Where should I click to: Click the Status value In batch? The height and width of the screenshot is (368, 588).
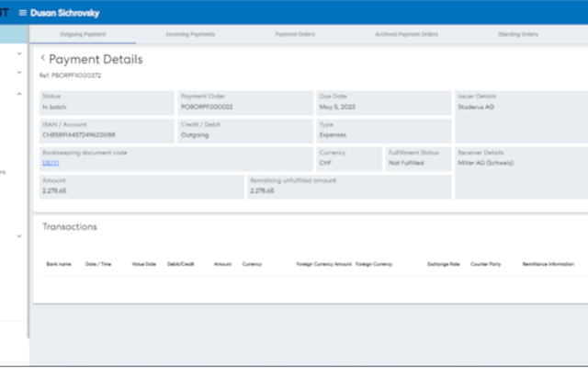(54, 107)
